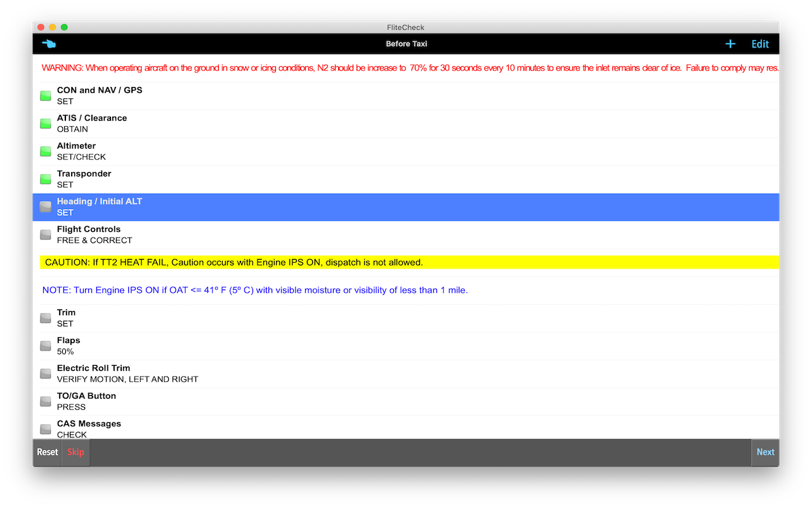Select the 'Altimeter' item title
812x508 pixels.
(x=76, y=145)
